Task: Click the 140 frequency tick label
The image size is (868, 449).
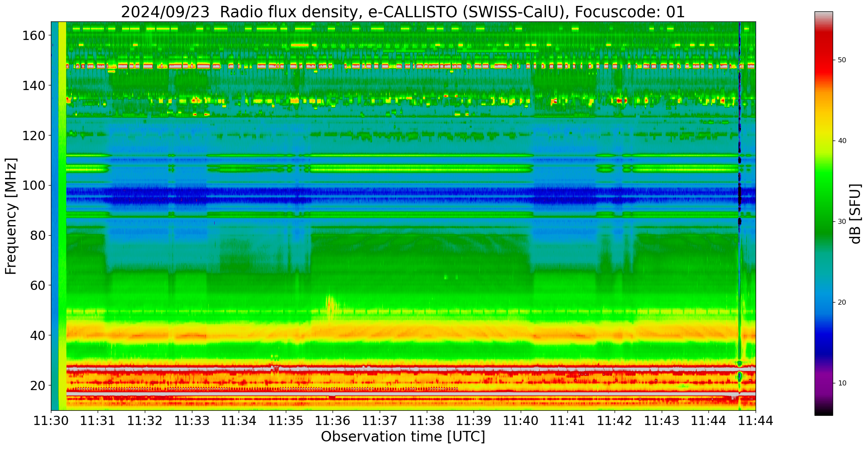Action: pos(34,85)
